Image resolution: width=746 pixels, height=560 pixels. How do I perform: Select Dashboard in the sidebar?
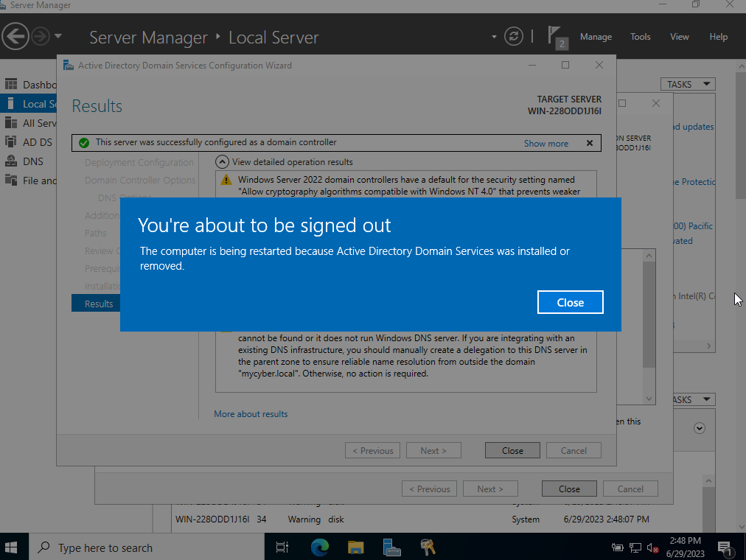point(29,85)
